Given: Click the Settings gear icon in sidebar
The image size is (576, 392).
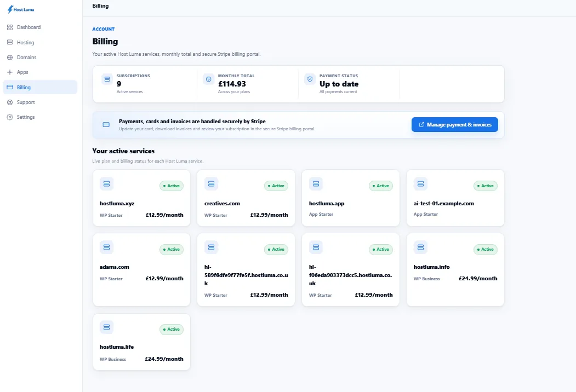Looking at the screenshot, I should pos(10,117).
